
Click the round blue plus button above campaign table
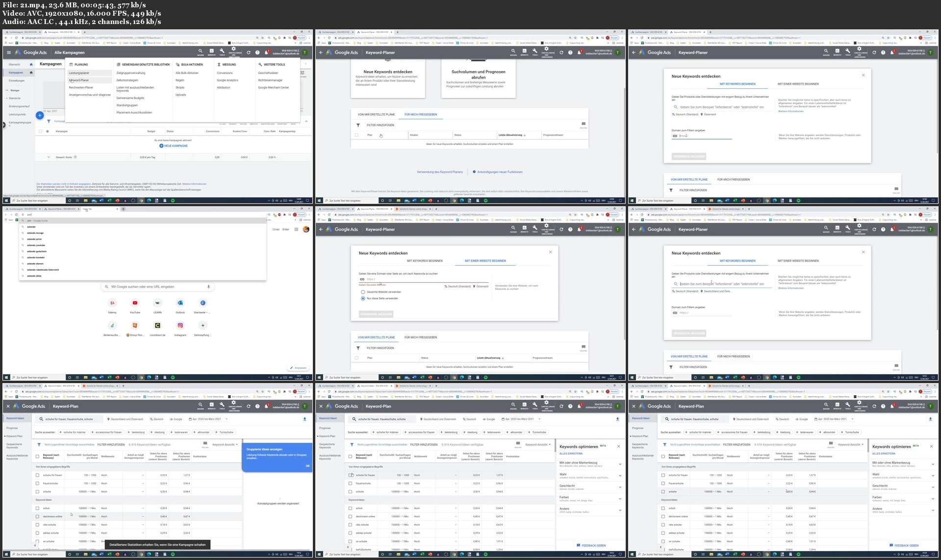(40, 115)
